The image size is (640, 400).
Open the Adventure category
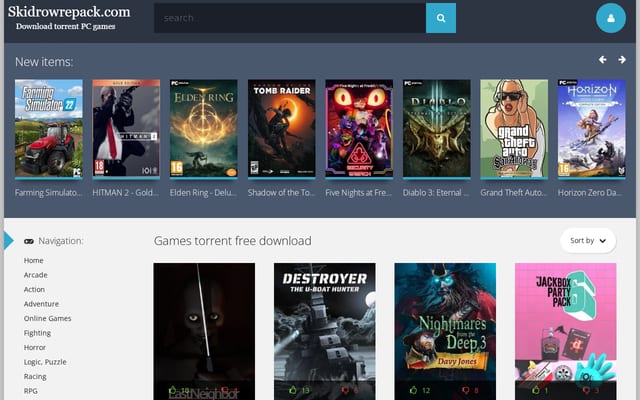[41, 304]
